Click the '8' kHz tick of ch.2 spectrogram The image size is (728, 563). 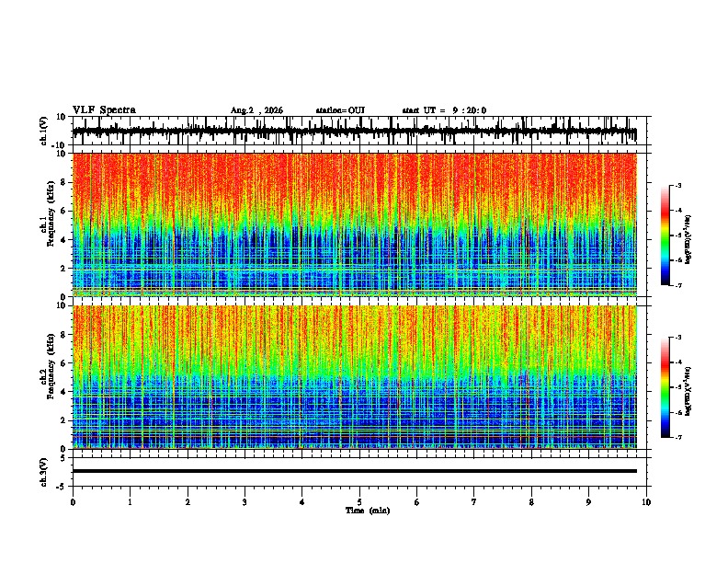tap(63, 335)
